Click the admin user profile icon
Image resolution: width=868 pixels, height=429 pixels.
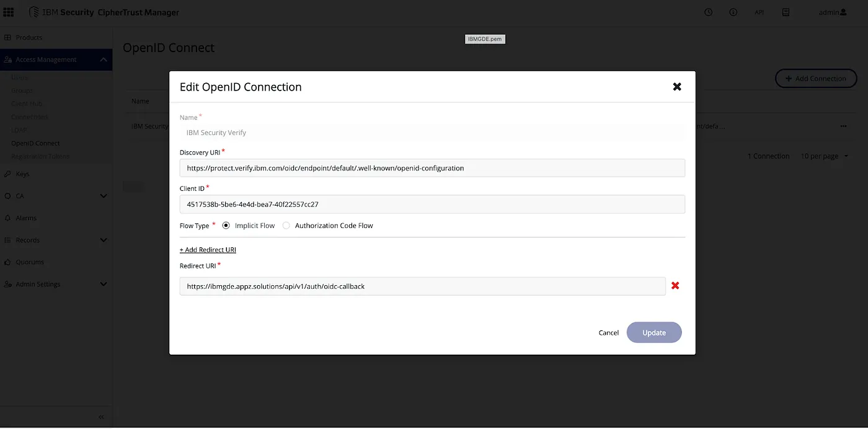[843, 12]
